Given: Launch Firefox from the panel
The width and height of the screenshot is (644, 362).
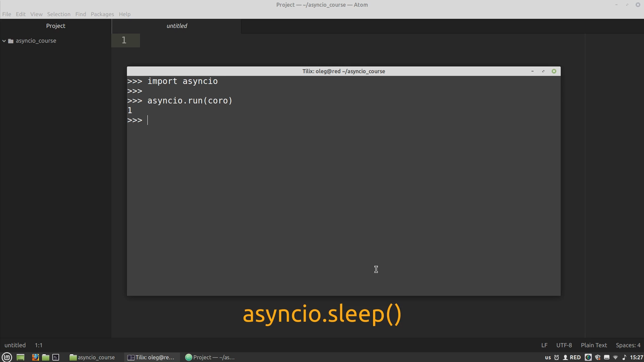Looking at the screenshot, I should click(x=35, y=357).
